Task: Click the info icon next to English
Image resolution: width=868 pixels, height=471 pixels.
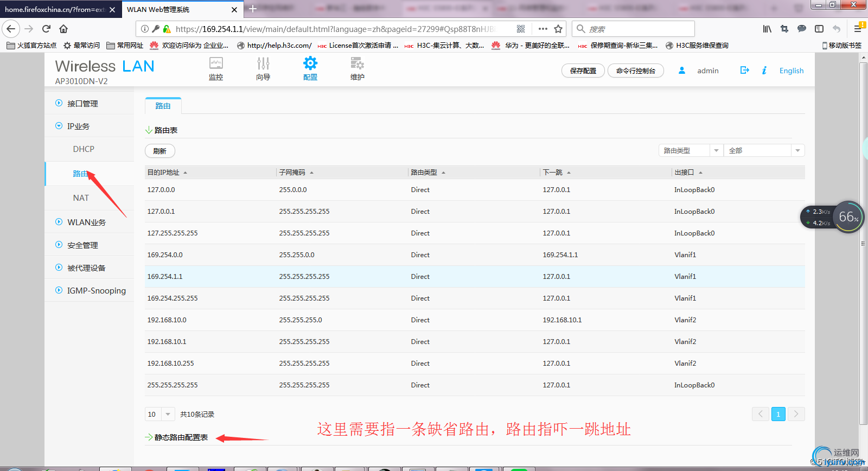Action: click(764, 71)
